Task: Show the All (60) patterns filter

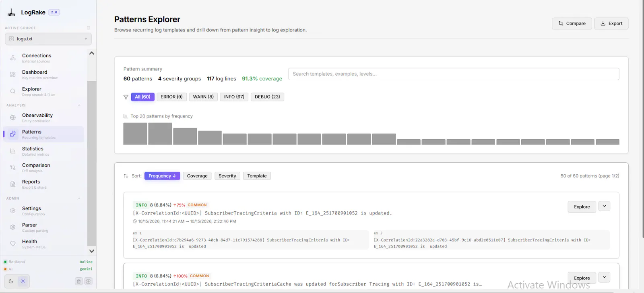Action: point(142,97)
